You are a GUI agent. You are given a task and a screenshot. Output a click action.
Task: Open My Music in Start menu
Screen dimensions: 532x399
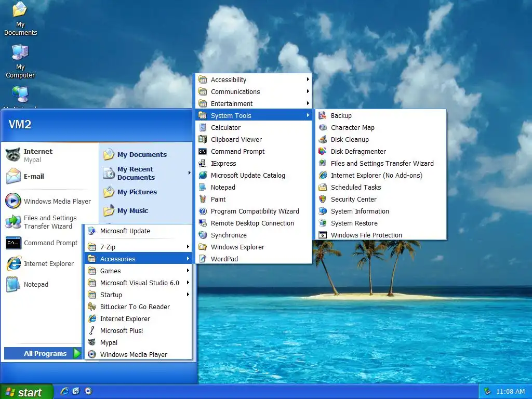(x=147, y=211)
